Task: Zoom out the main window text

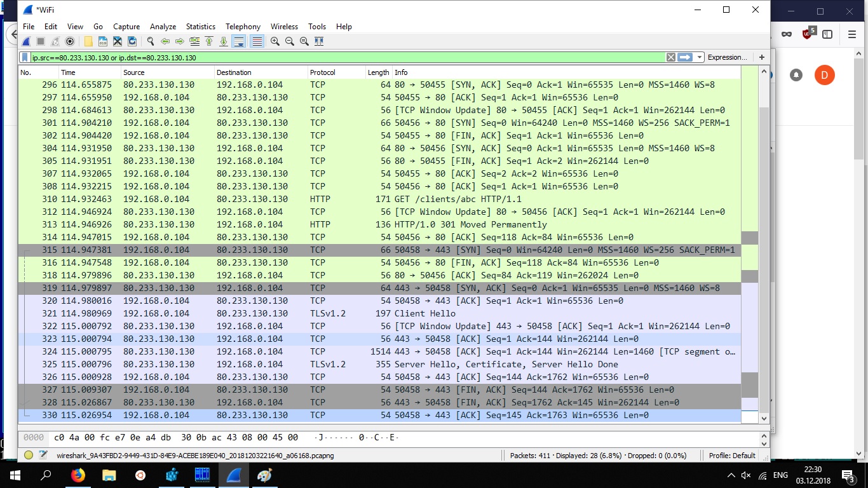Action: (290, 41)
